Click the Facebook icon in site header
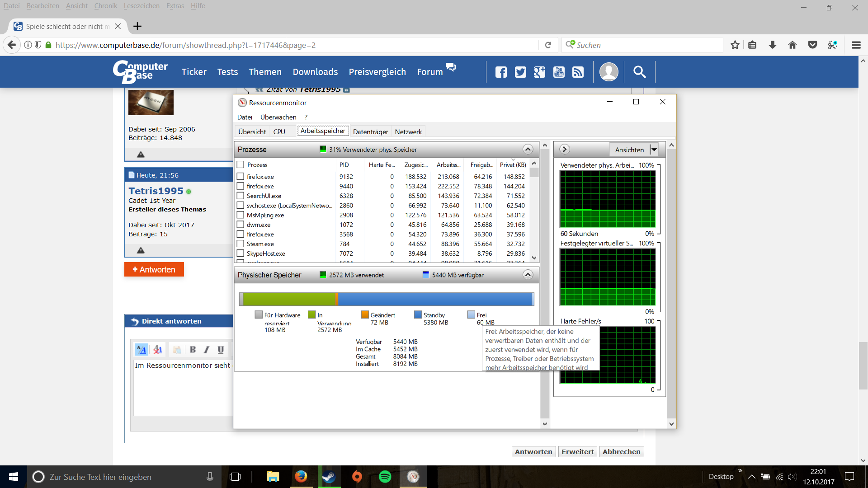Screen dimensions: 868x488 (x=501, y=72)
